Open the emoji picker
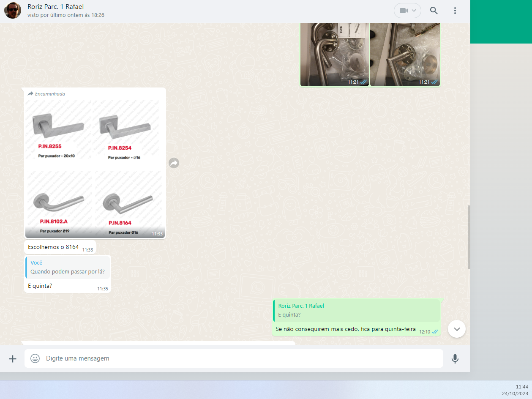Image resolution: width=532 pixels, height=399 pixels. coord(35,358)
